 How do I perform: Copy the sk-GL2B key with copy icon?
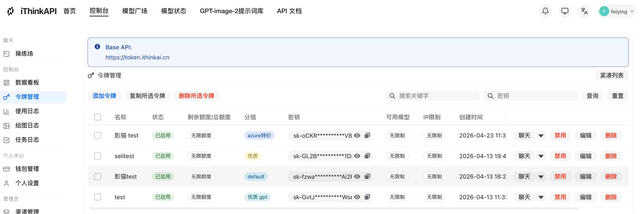pos(367,156)
